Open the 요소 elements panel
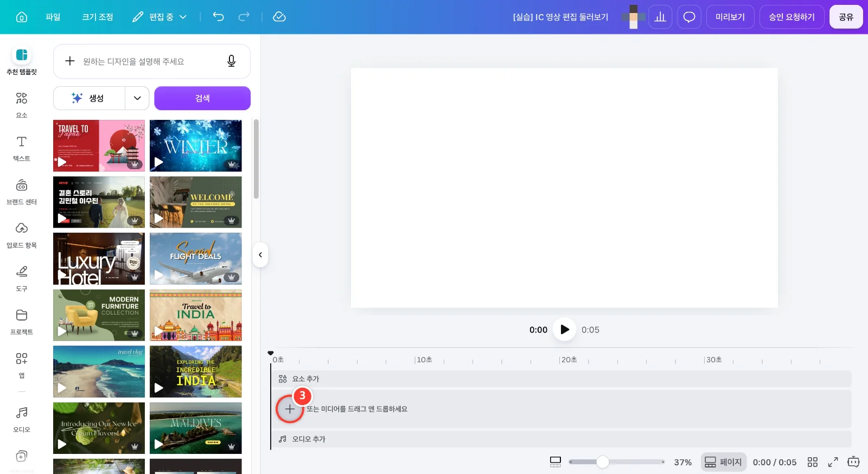Viewport: 868px width, 474px height. [x=22, y=105]
